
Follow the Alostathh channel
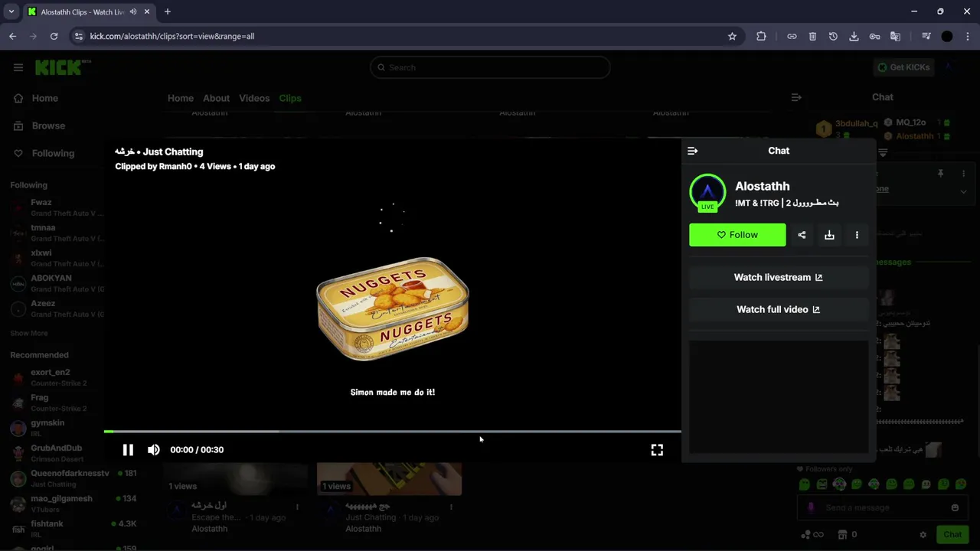point(737,235)
